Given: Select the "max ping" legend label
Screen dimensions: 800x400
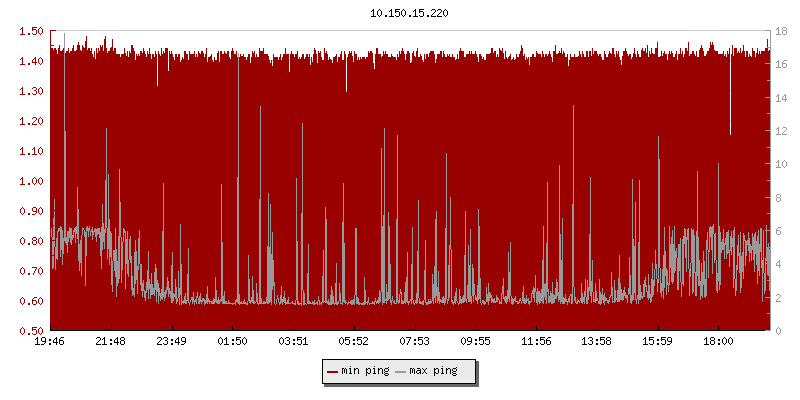Looking at the screenshot, I should click(433, 372).
